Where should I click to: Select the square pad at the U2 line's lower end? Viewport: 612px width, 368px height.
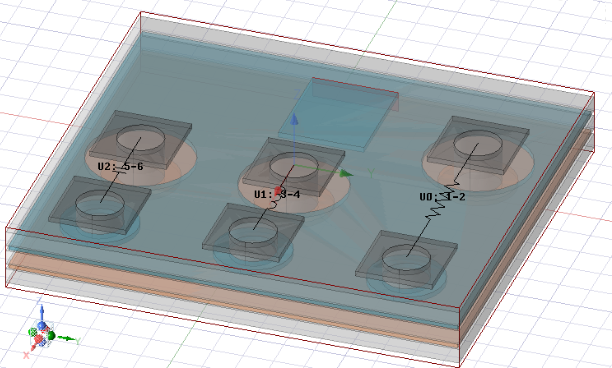[100, 205]
